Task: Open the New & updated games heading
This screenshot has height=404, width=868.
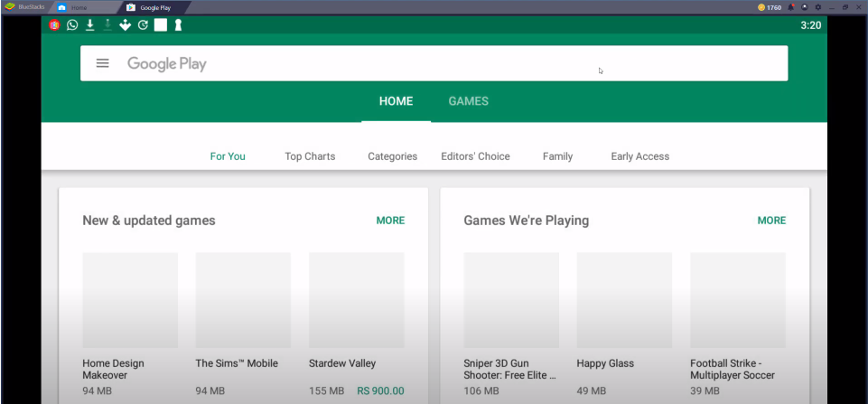Action: [x=149, y=221]
